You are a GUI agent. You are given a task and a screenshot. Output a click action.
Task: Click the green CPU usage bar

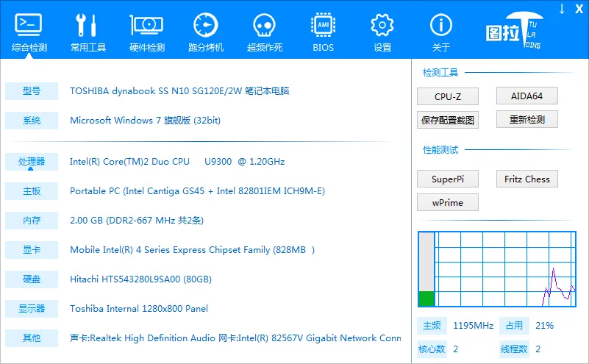426,298
